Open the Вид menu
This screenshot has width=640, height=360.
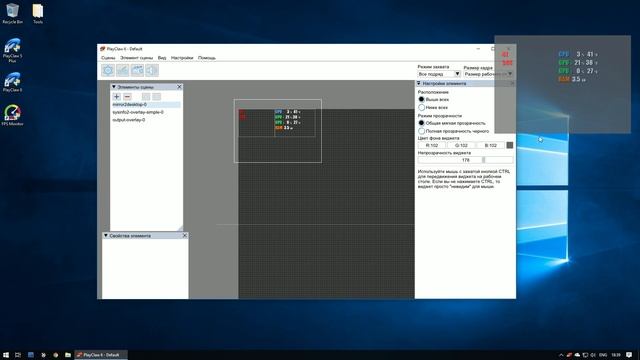click(162, 58)
